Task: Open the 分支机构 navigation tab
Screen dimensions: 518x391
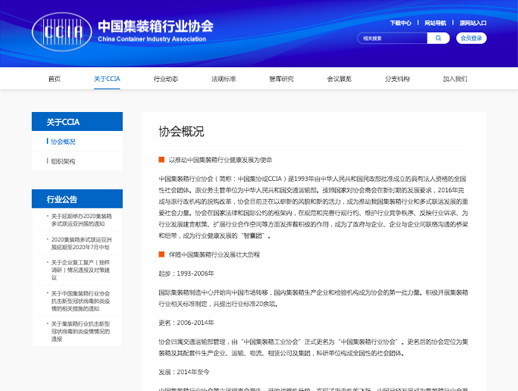Action: coord(397,79)
